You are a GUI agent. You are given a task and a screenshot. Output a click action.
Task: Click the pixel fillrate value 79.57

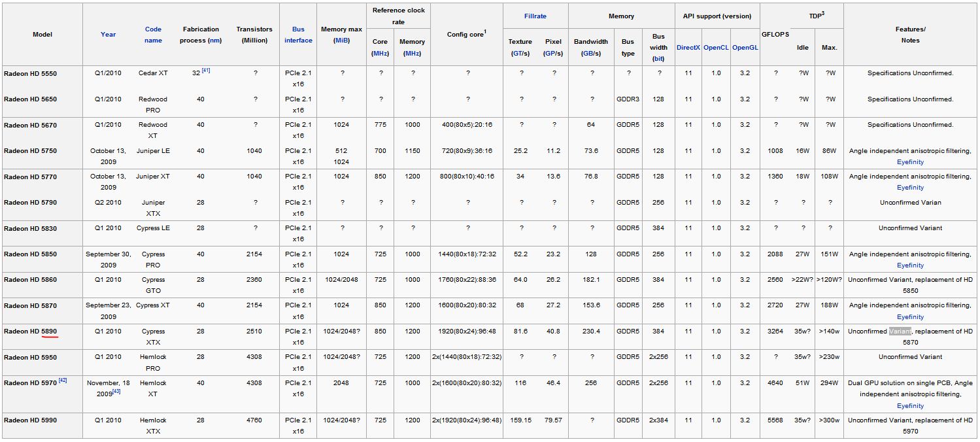[x=554, y=420]
